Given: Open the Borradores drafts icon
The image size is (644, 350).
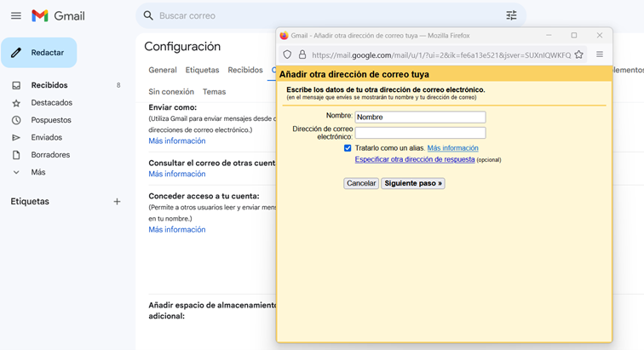Looking at the screenshot, I should (16, 155).
